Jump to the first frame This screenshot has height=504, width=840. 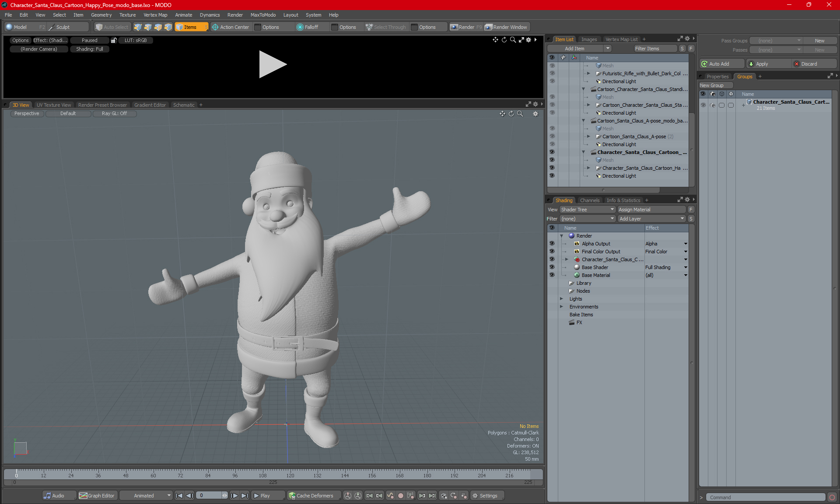pos(179,496)
